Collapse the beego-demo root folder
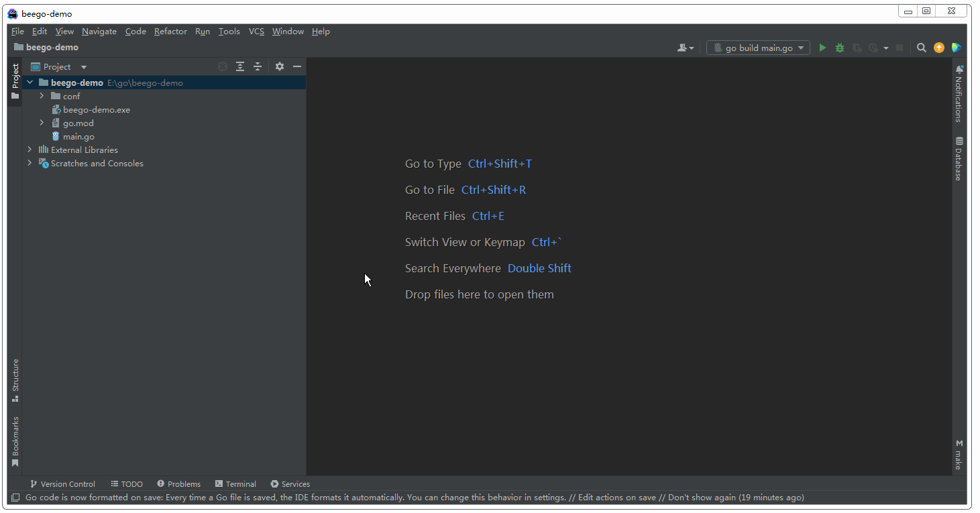980x513 pixels. point(30,82)
